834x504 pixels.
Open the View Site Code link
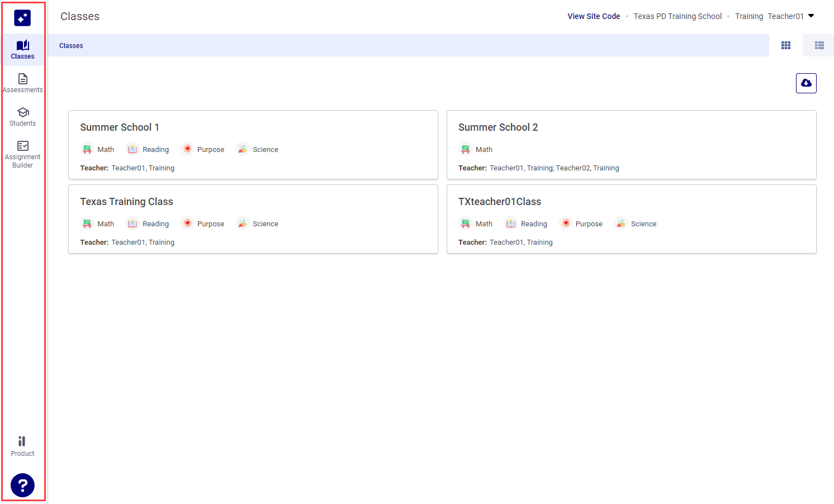click(594, 16)
